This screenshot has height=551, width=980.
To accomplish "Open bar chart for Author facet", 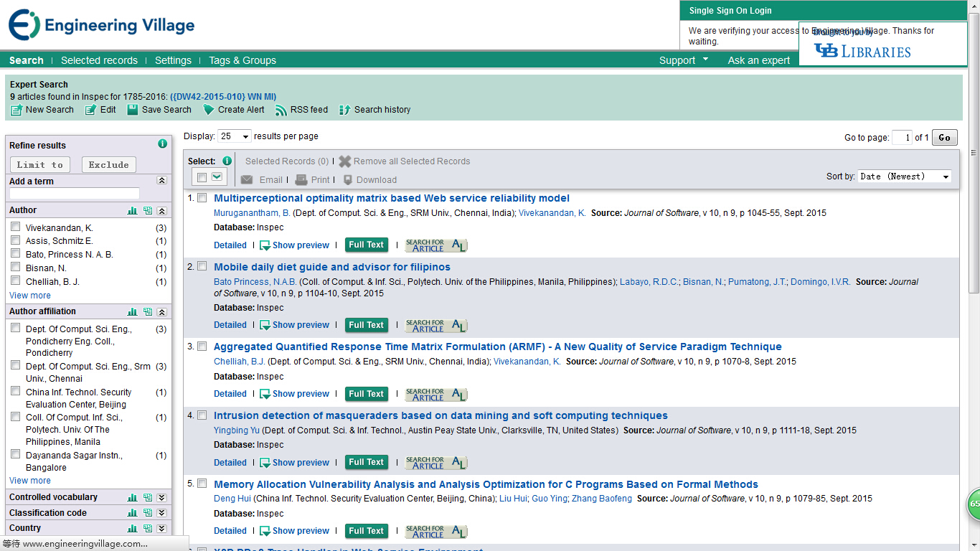I will click(133, 211).
